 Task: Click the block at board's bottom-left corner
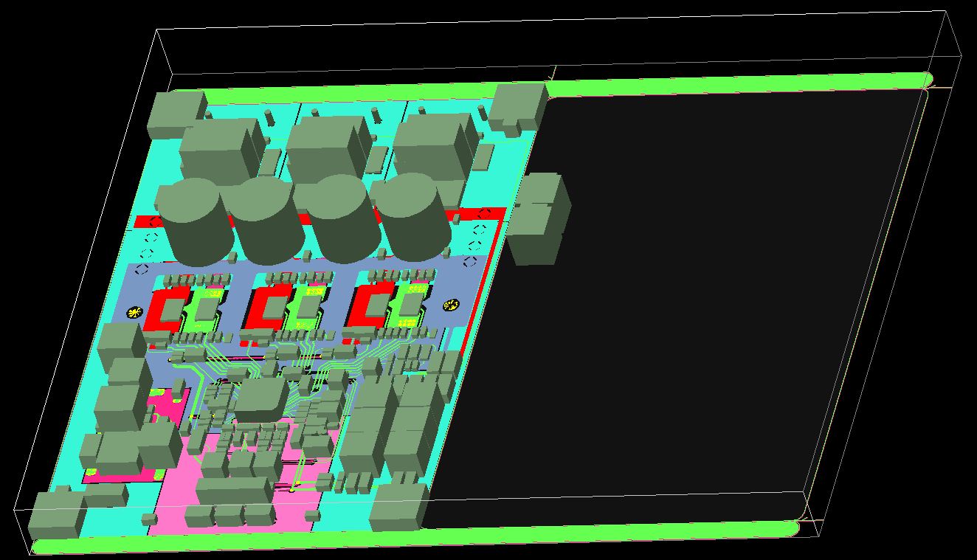(x=57, y=515)
